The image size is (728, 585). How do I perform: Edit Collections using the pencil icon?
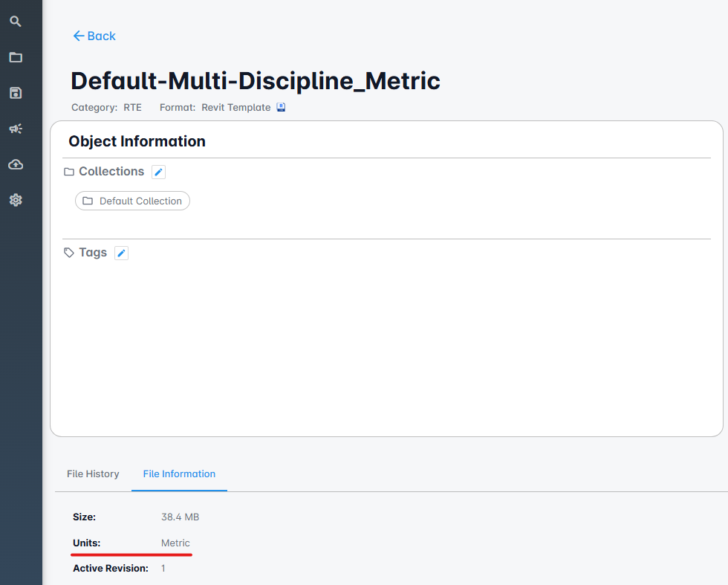point(158,172)
